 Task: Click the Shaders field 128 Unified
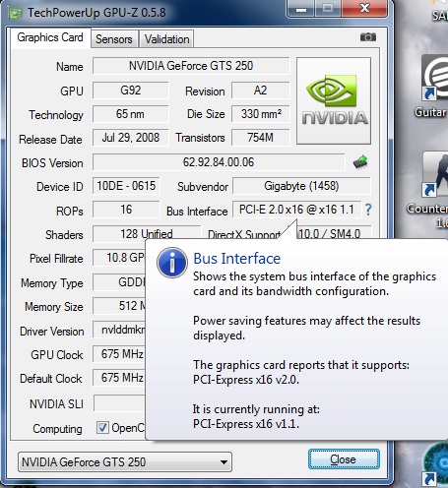(147, 233)
